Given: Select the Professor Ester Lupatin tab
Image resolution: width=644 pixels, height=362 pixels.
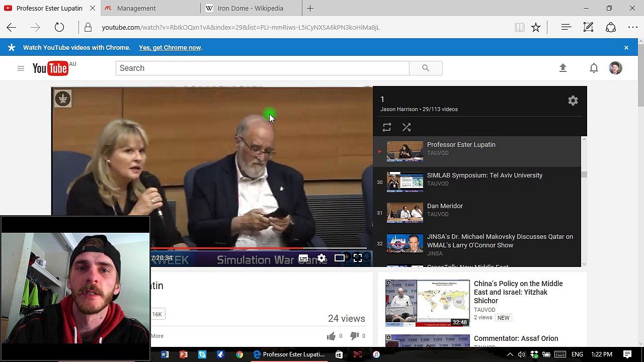Looking at the screenshot, I should pos(50,8).
